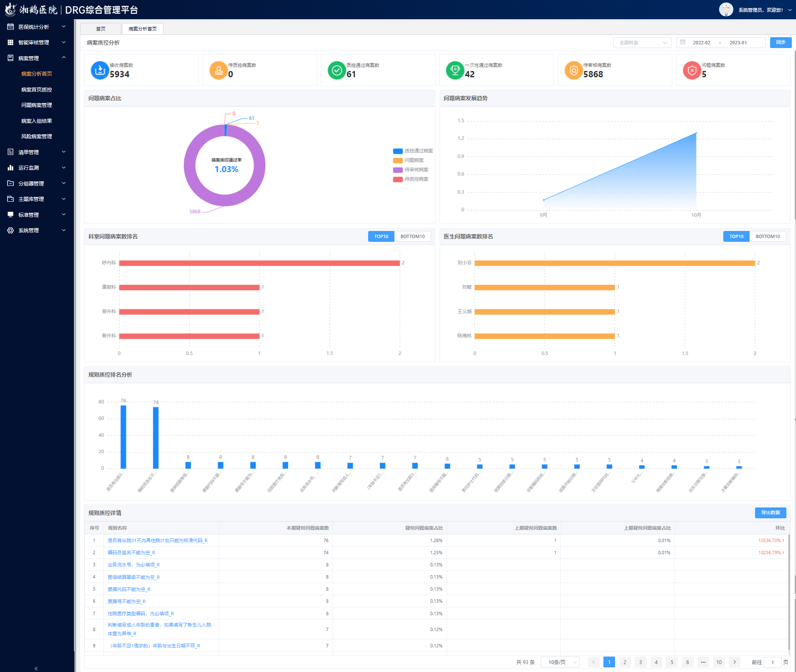Open 风险病案管理 in sidebar
This screenshot has height=672, width=796.
37,136
